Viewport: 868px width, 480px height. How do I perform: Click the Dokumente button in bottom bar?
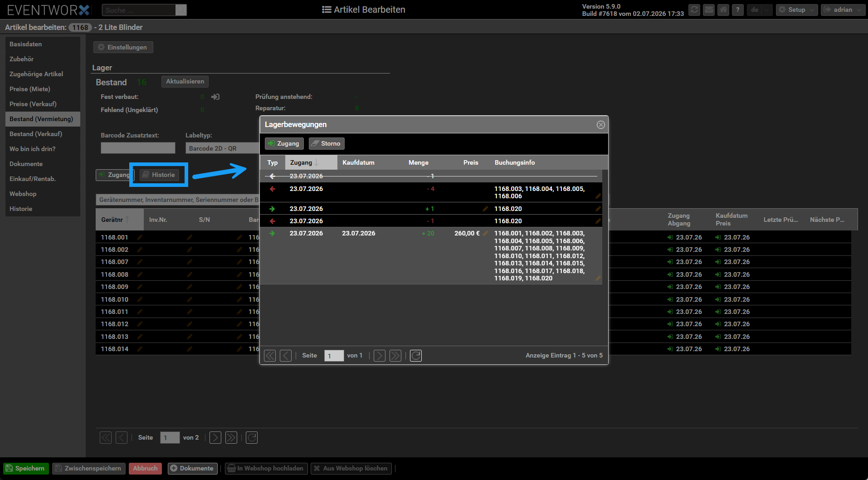point(192,469)
